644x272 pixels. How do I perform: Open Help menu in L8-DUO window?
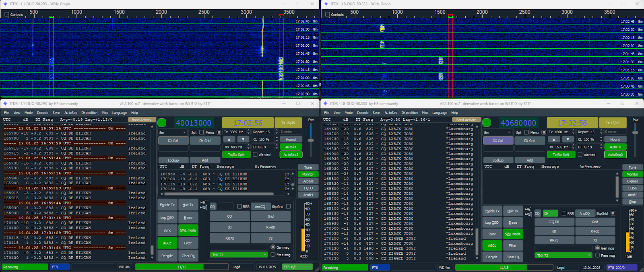(455, 113)
